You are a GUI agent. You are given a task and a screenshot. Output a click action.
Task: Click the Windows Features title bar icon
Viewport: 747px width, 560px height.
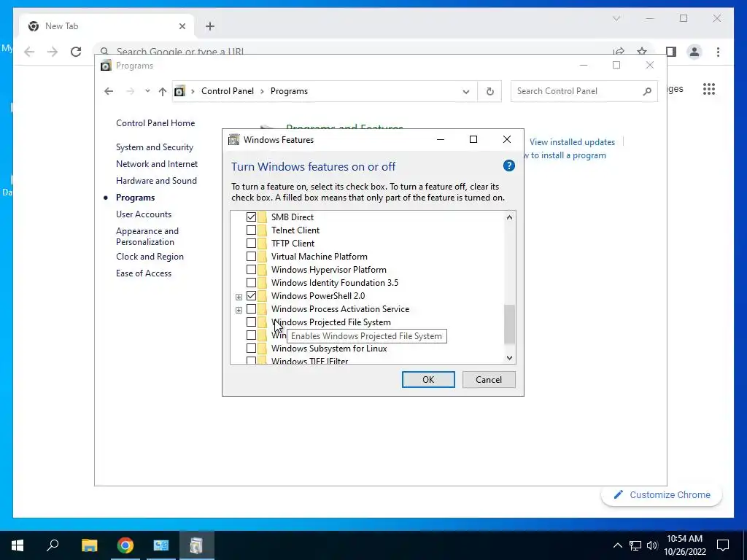(x=234, y=139)
